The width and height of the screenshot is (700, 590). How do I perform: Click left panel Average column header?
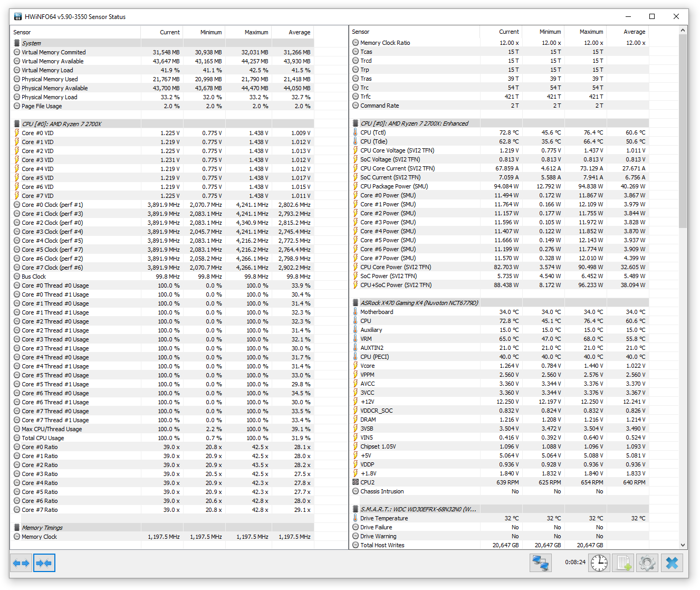click(292, 32)
